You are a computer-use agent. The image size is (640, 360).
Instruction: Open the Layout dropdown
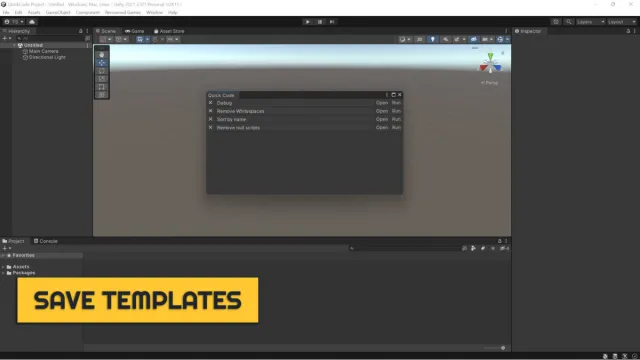[622, 22]
